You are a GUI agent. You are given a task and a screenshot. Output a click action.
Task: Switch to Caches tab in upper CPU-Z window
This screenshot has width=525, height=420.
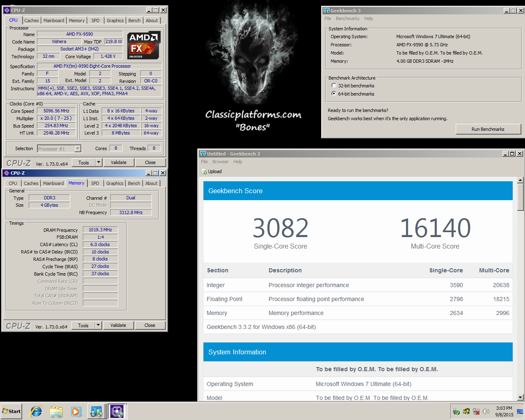pos(31,21)
